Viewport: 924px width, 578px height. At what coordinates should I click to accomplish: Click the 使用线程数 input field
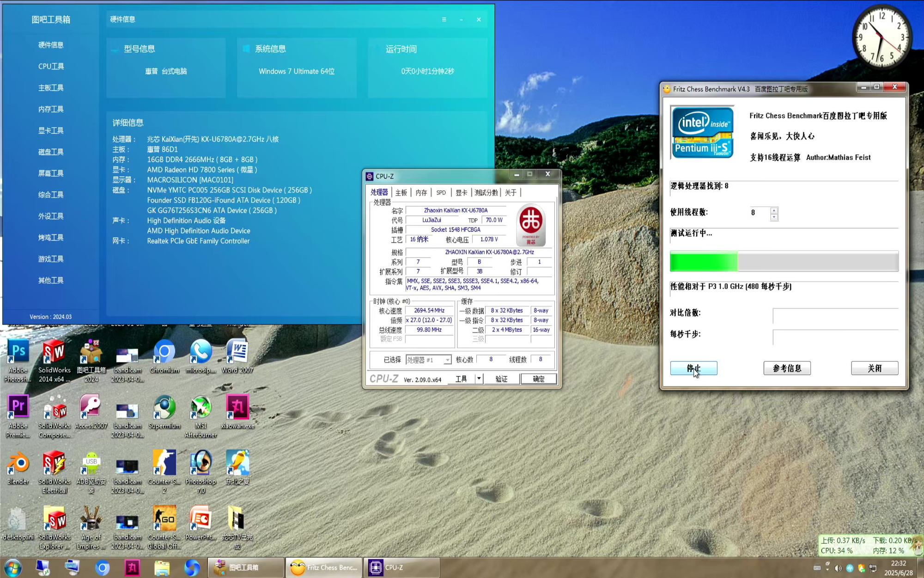(x=760, y=213)
